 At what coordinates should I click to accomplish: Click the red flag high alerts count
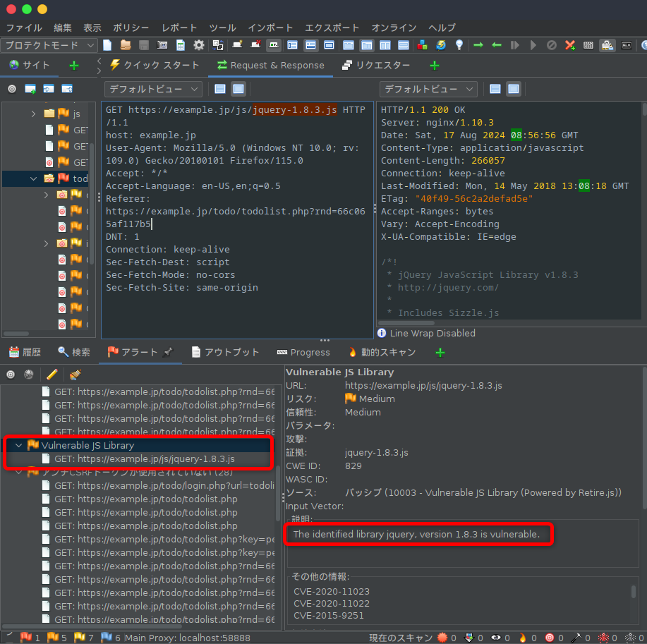[30, 638]
